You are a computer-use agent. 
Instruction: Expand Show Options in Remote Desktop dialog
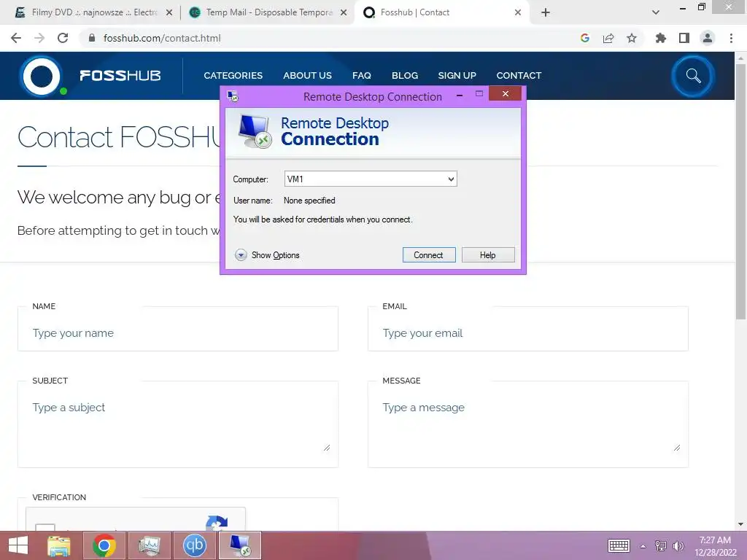[x=267, y=254]
